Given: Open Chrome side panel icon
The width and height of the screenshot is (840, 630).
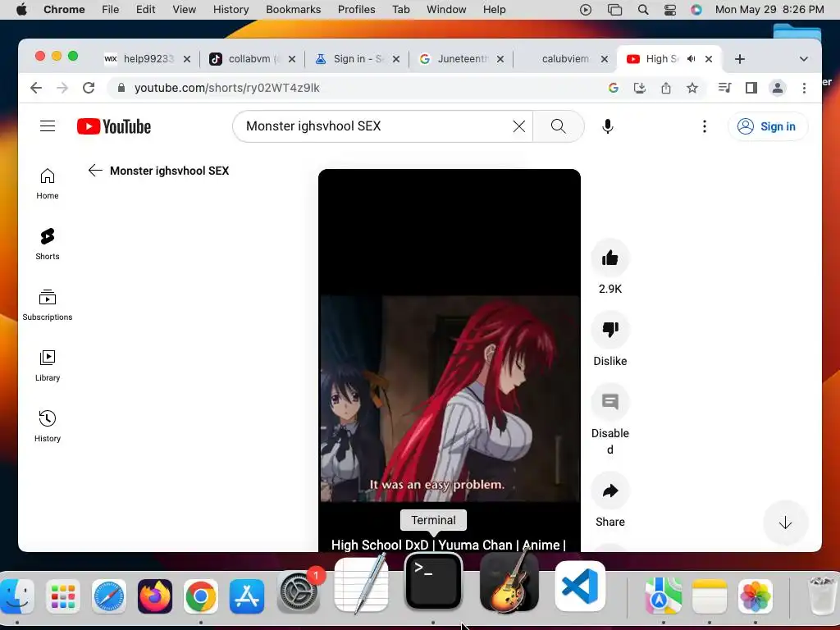Looking at the screenshot, I should [x=751, y=88].
